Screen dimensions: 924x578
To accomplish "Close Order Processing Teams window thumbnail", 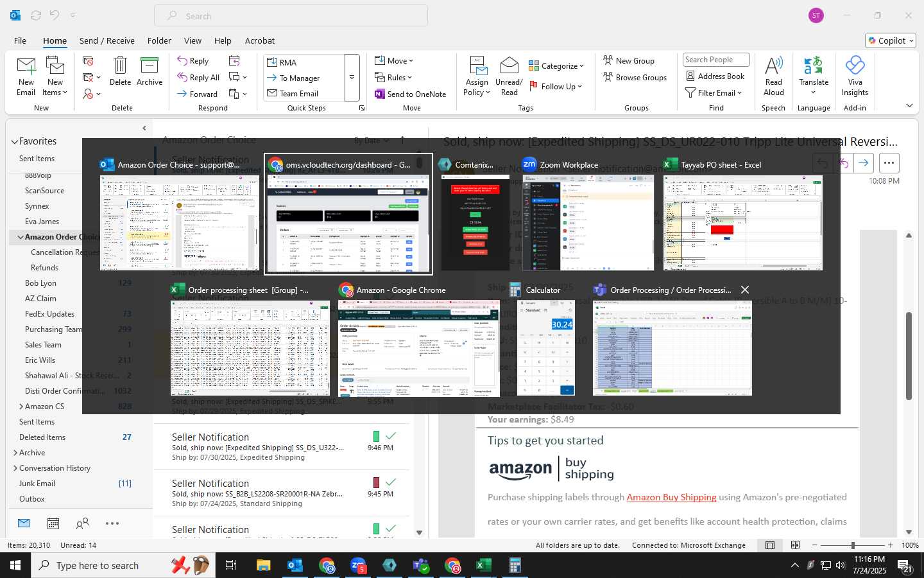I will point(745,290).
